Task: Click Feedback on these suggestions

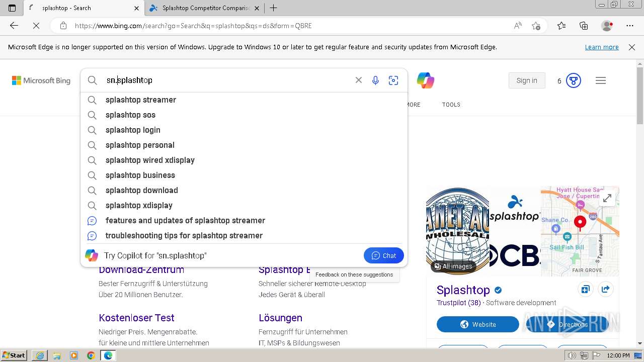Action: coord(354,275)
